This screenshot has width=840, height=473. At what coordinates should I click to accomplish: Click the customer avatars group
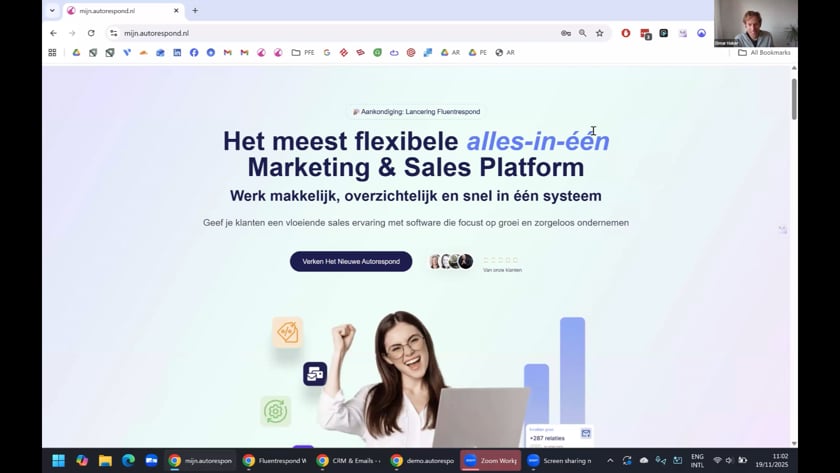click(451, 261)
